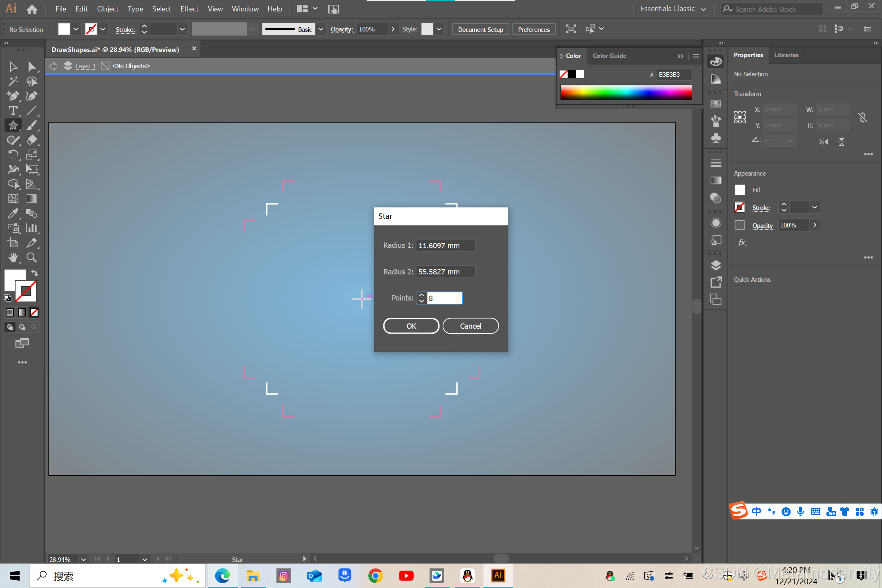Screen dimensions: 882x588
Task: Swap fill and stroke colors
Action: click(35, 273)
